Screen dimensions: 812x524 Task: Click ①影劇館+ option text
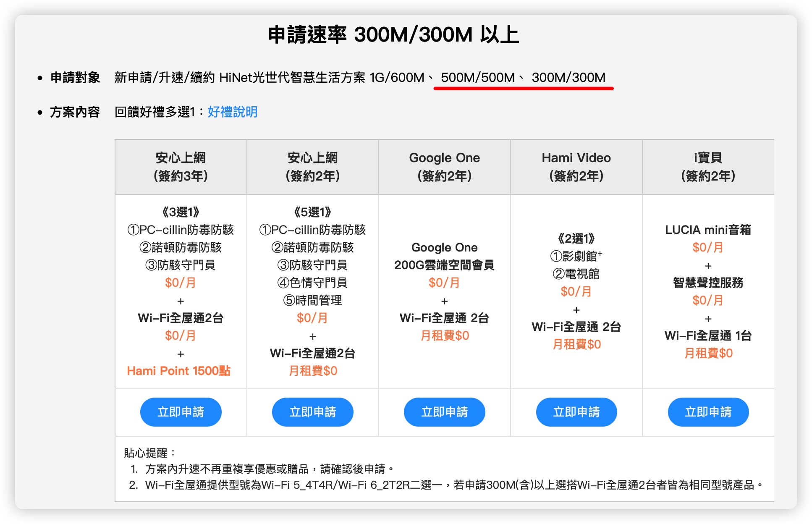coord(576,256)
